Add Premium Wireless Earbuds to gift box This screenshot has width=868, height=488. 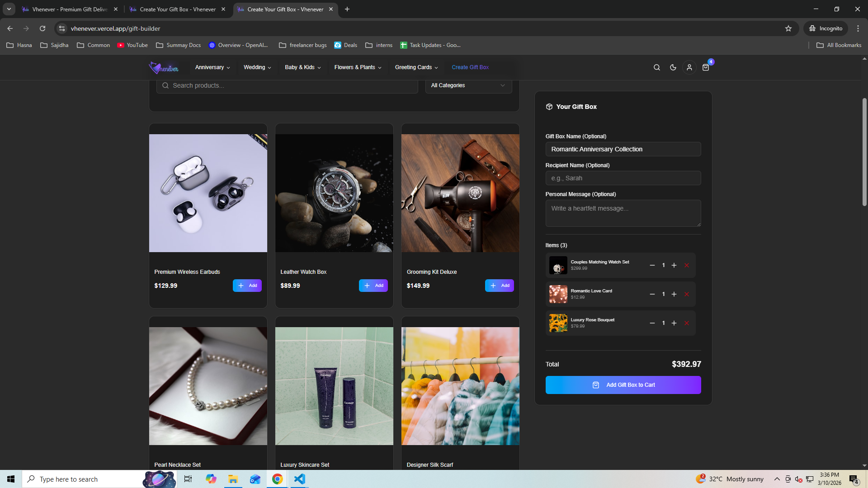coord(247,286)
